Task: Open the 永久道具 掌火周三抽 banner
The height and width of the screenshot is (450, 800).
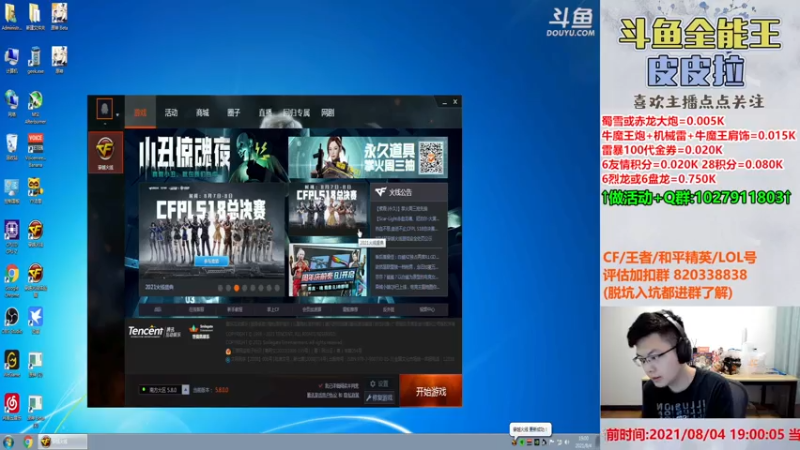Action: pos(368,157)
